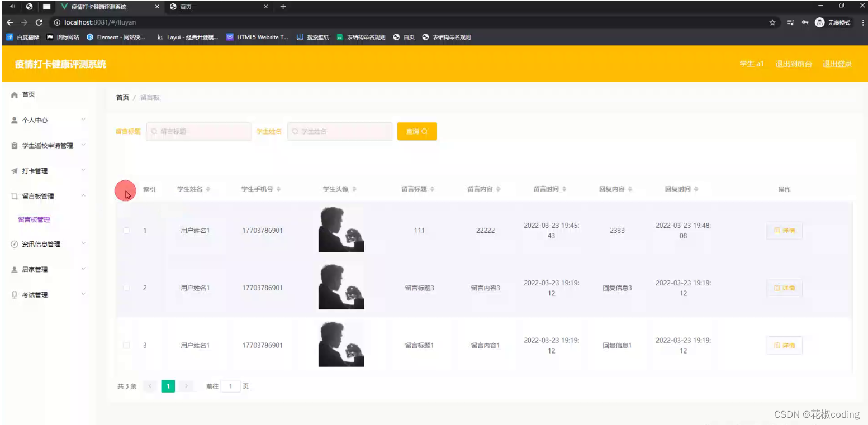Tick the checkbox on row 1
Image resolution: width=868 pixels, height=425 pixels.
coord(126,230)
